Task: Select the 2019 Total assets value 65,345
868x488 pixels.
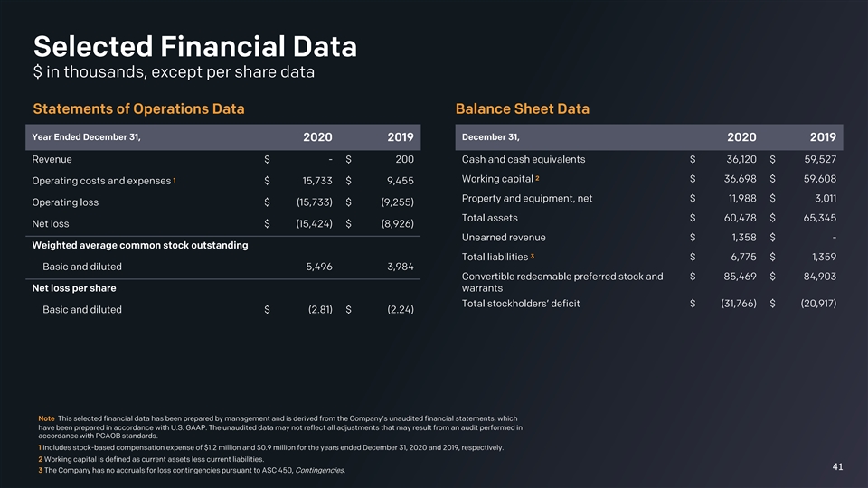Action: pos(818,218)
